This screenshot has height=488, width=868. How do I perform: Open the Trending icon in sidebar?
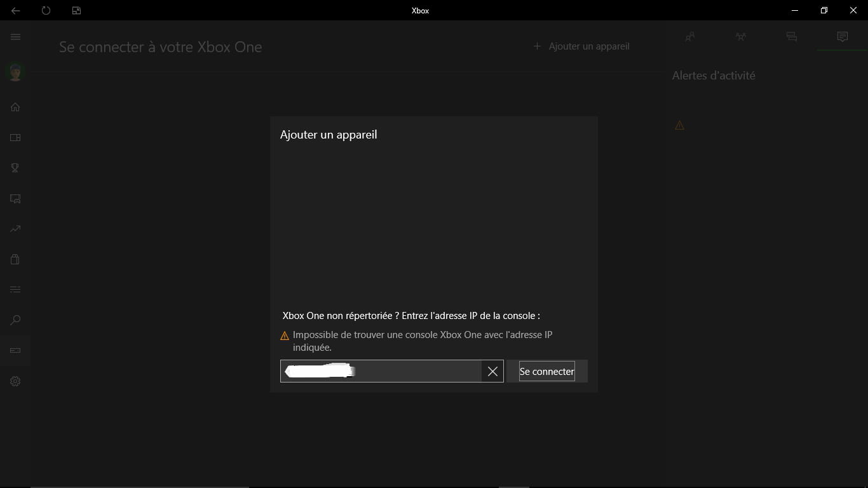point(15,229)
